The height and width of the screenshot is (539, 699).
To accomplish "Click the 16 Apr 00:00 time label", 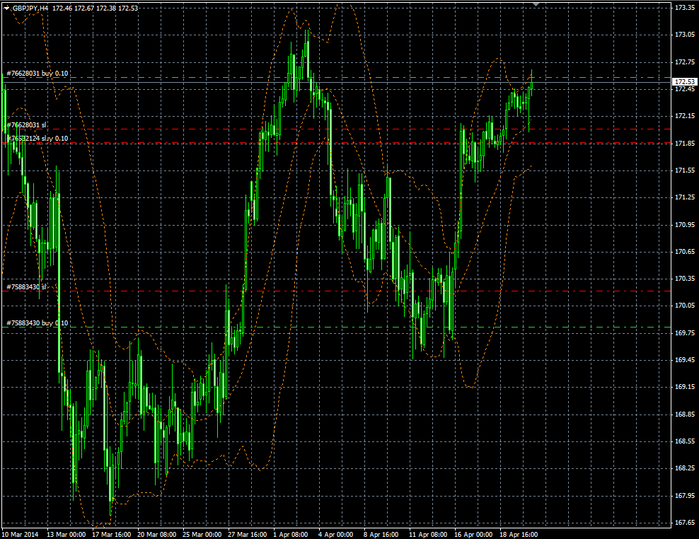I will (x=473, y=534).
